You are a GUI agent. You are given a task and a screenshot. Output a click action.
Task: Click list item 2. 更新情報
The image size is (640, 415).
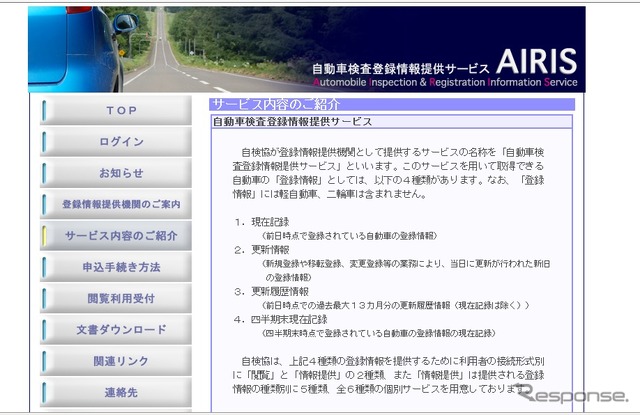pos(262,250)
